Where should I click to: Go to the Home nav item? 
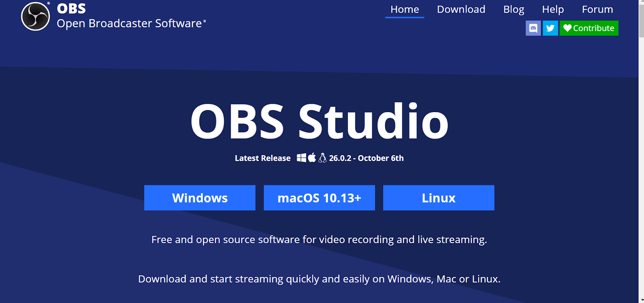405,9
